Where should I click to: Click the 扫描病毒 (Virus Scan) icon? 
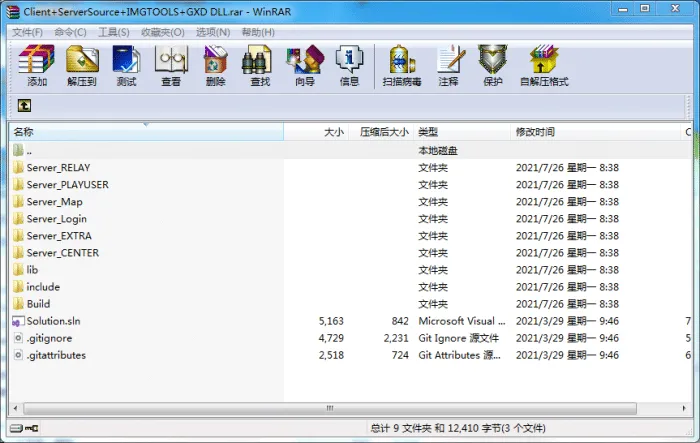[x=402, y=65]
